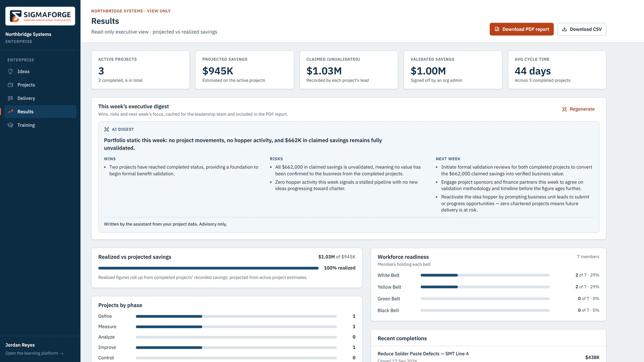Click the "Recent completions" heading

[x=402, y=339]
